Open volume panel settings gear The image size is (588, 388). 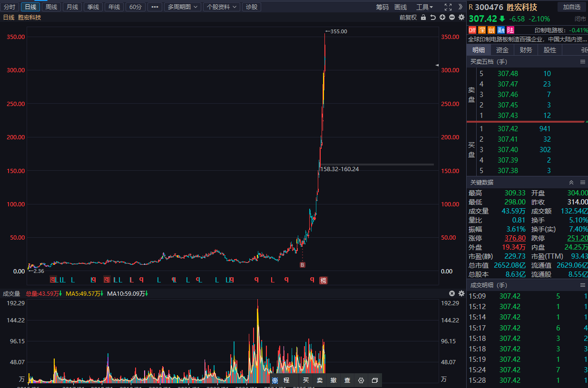click(x=461, y=293)
